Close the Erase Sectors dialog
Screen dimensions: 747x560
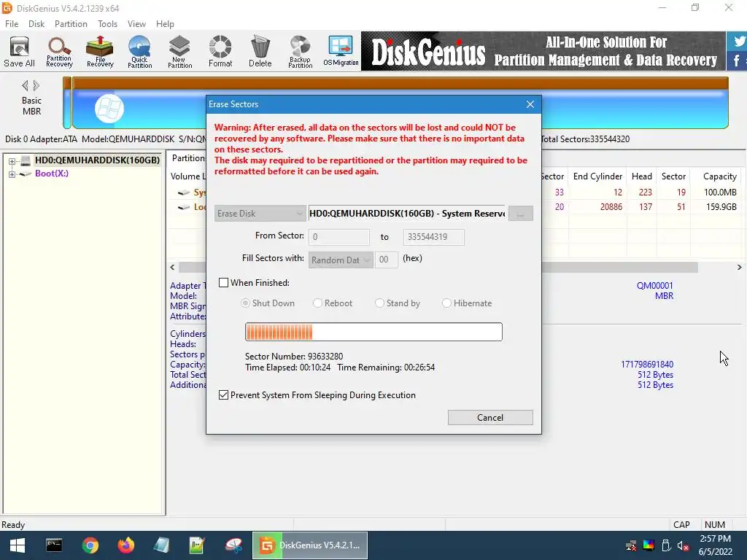tap(530, 104)
